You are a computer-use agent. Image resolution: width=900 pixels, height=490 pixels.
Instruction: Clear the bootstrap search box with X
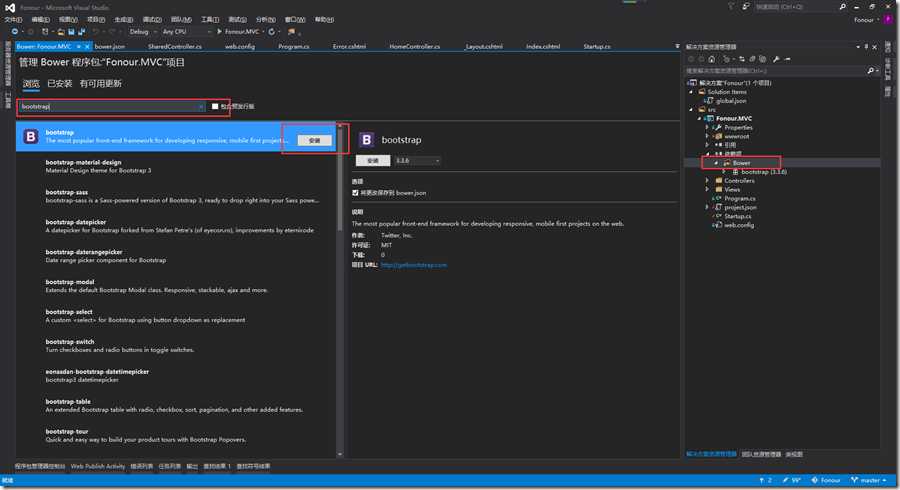coord(202,106)
